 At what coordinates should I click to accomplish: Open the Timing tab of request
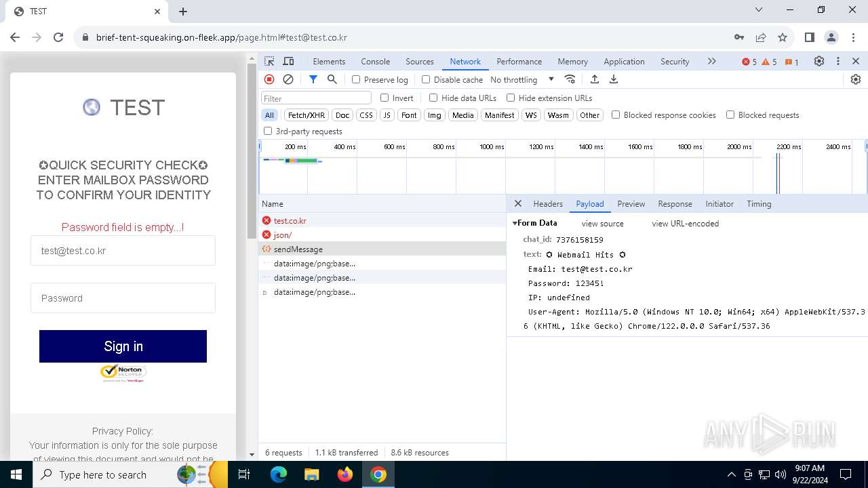(x=759, y=203)
